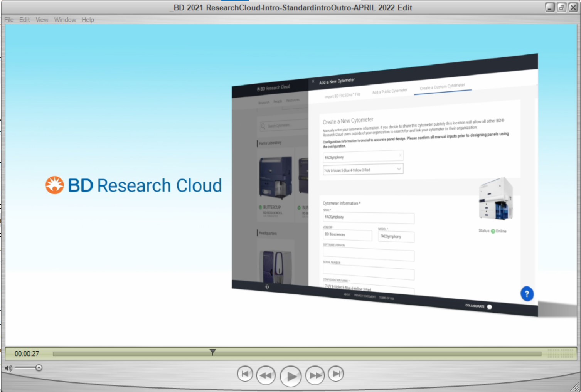
Task: Click the About footer link
Action: pos(347,294)
